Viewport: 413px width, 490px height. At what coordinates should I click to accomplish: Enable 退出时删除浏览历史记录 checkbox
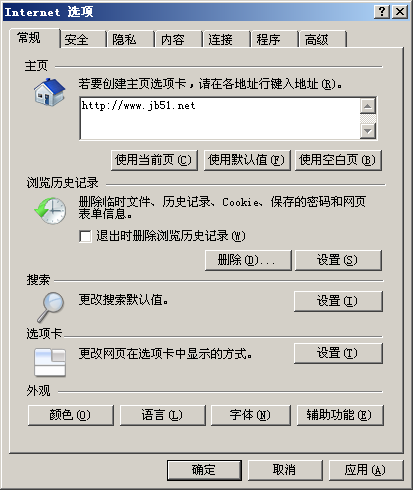[x=85, y=236]
